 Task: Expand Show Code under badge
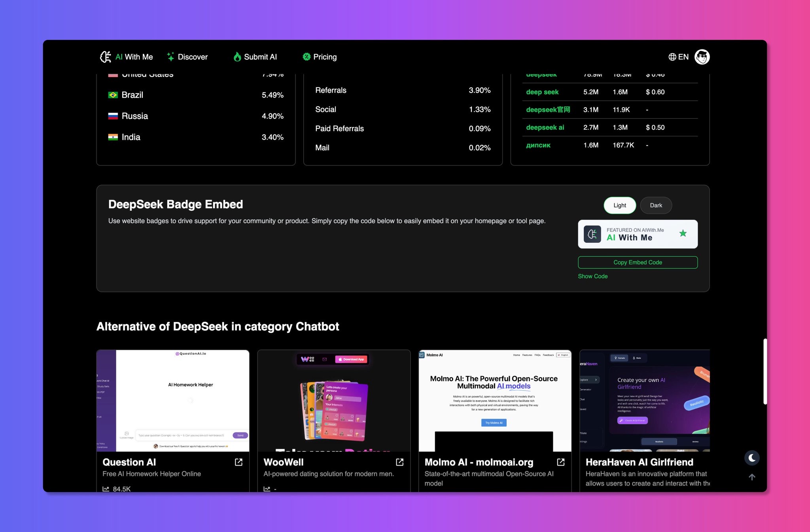[592, 276]
